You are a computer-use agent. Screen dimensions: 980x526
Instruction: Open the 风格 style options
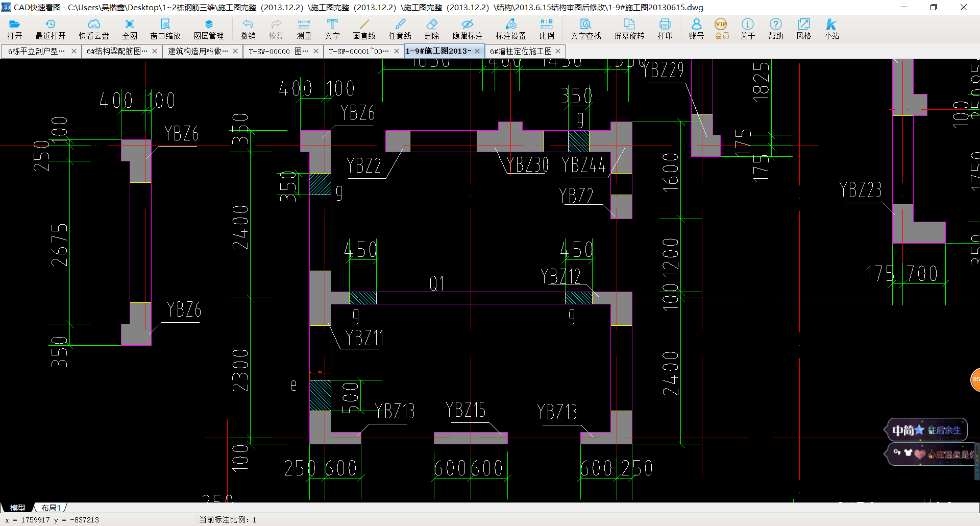tap(804, 29)
